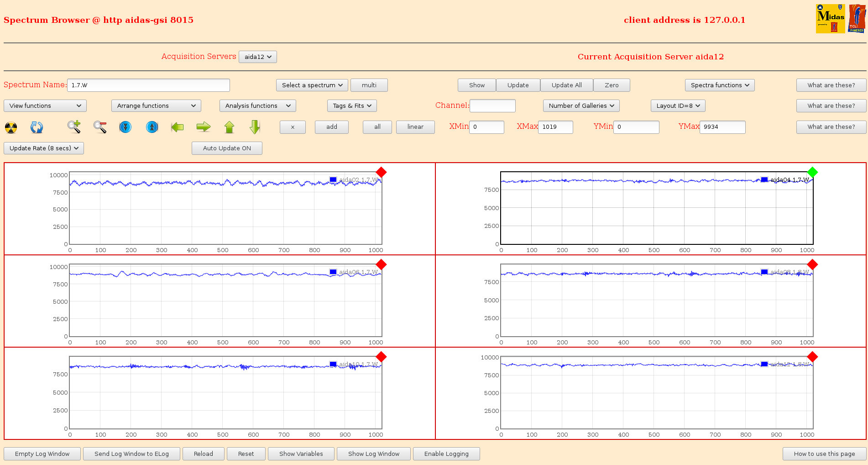Zoom in with the magnifier plus icon

(74, 127)
